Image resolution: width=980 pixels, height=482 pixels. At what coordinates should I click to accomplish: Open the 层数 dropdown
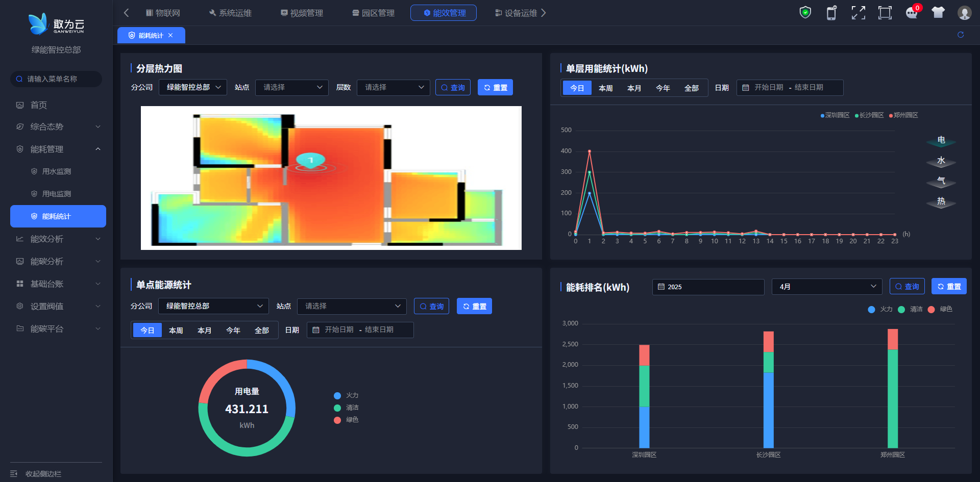(394, 87)
